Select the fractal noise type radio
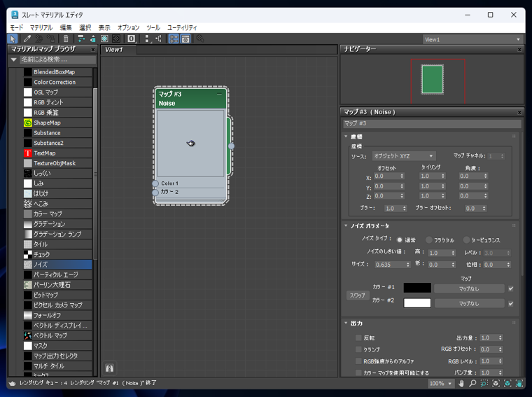 [x=429, y=240]
